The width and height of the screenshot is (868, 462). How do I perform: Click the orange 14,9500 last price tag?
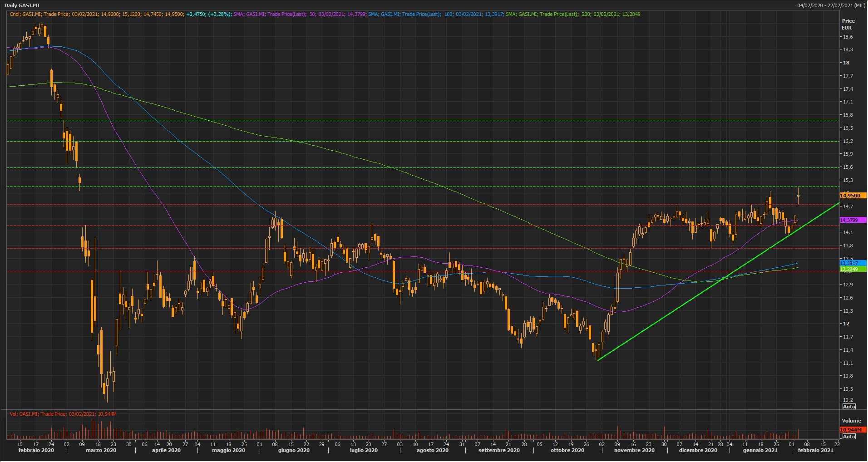tap(852, 196)
